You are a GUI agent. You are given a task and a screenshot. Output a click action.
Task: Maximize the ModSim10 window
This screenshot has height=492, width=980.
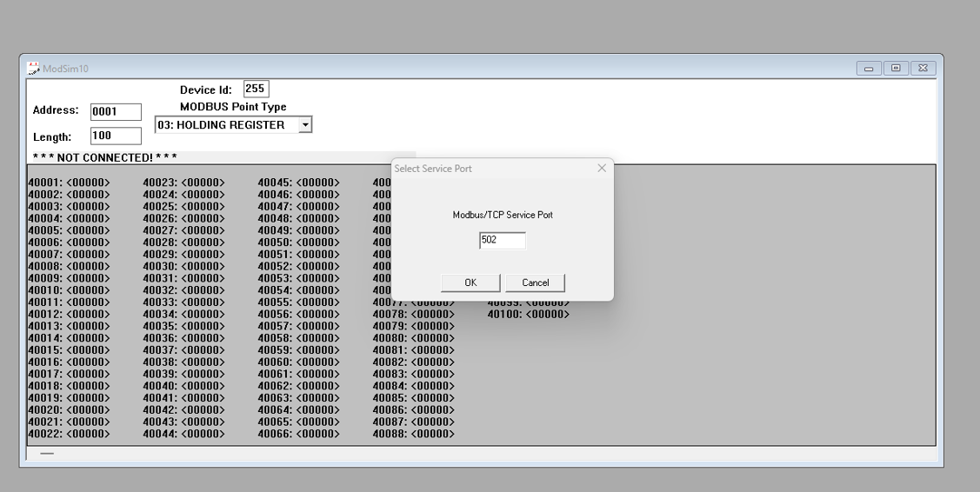(x=896, y=68)
